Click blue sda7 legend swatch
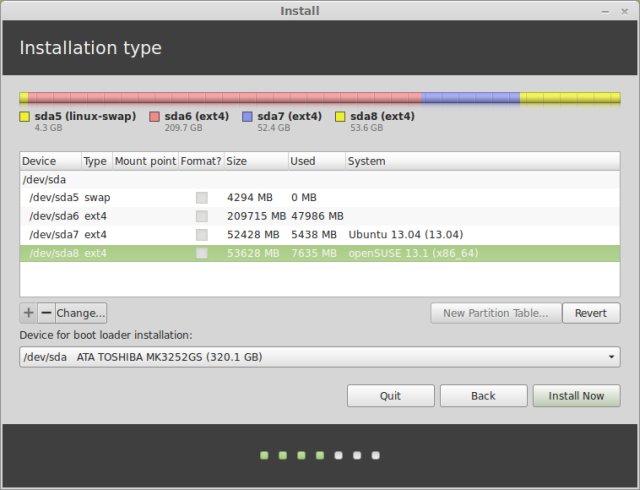Image resolution: width=640 pixels, height=490 pixels. coord(247,117)
